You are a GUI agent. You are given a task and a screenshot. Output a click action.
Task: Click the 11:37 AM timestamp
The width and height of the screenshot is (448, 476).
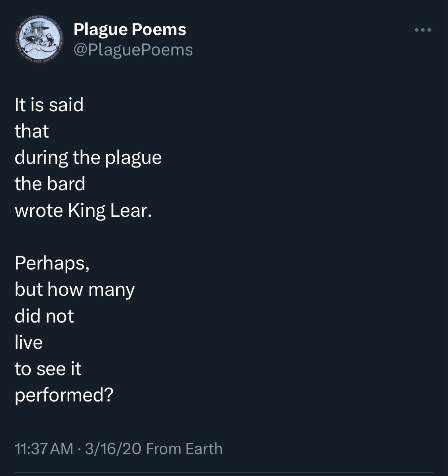point(44,449)
